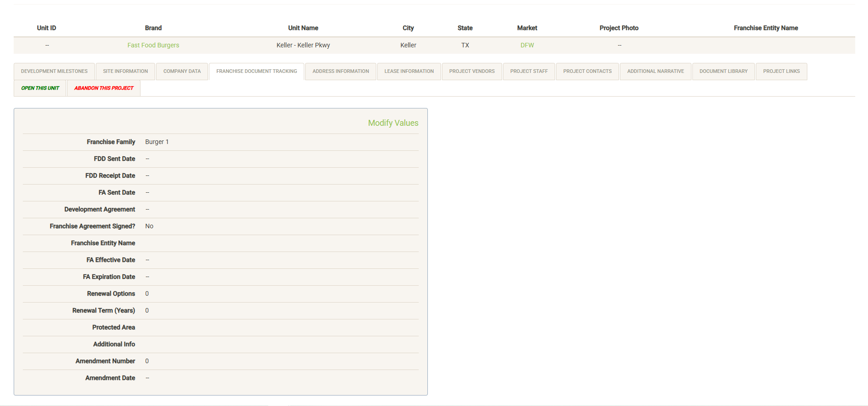The image size is (868, 406).
Task: Open the Company Data tab
Action: (x=182, y=72)
